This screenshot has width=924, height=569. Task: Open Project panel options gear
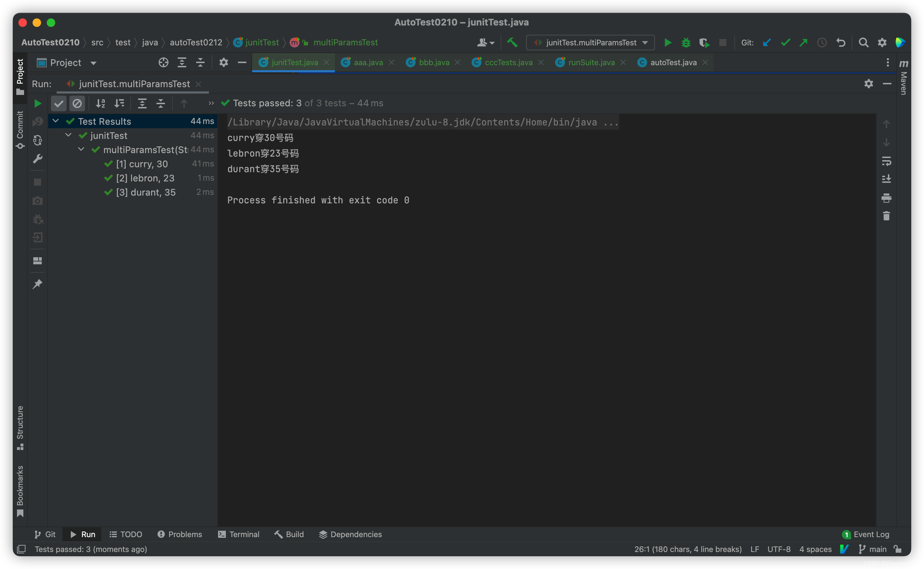click(x=224, y=62)
